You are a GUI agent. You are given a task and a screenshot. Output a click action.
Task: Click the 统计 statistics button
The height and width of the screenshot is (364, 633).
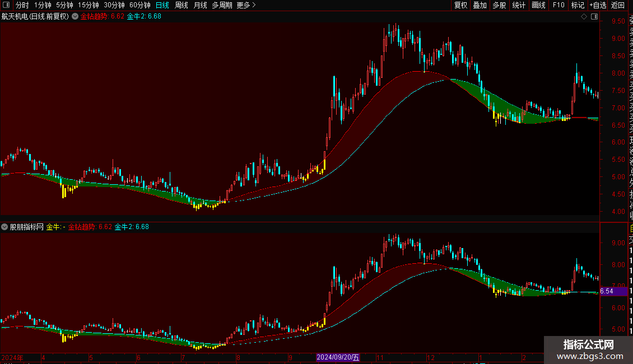tap(519, 5)
